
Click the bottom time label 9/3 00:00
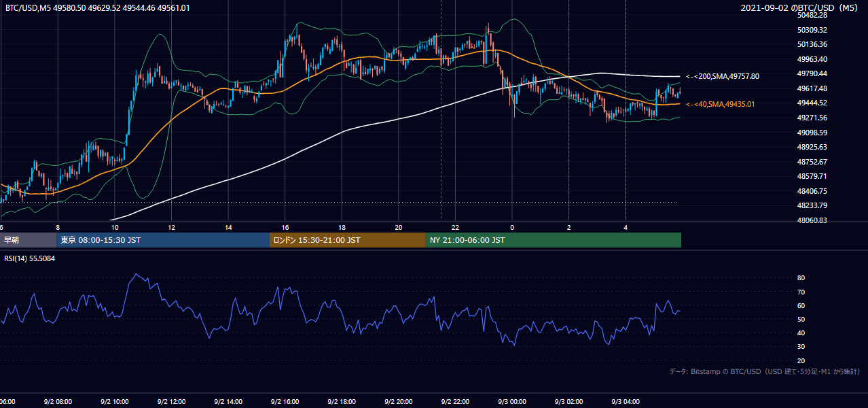(512, 402)
